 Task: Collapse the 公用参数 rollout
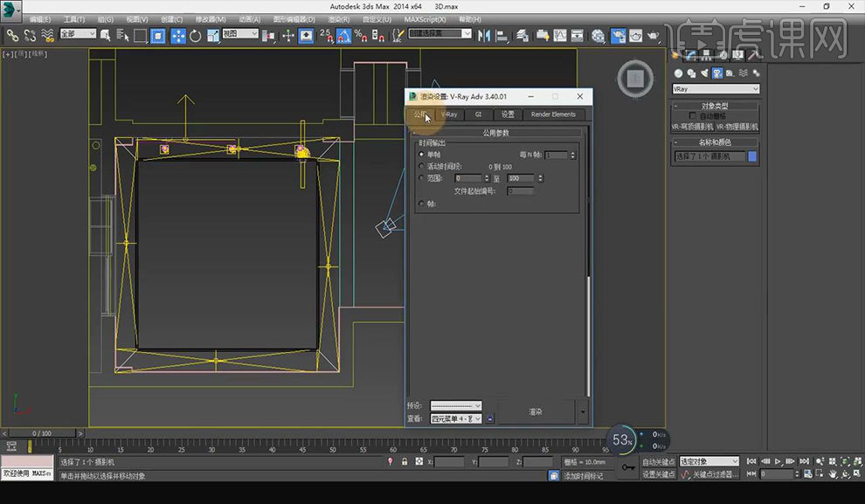coord(496,133)
